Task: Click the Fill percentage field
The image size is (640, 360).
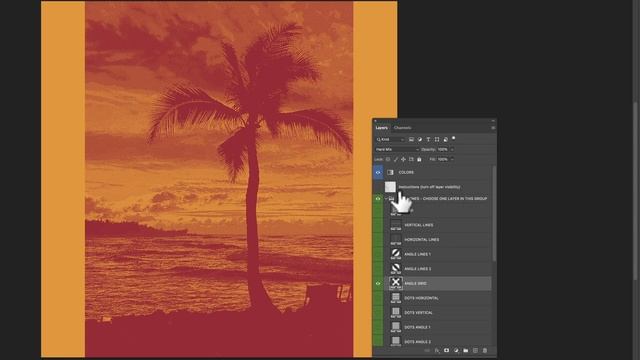Action: [x=442, y=159]
